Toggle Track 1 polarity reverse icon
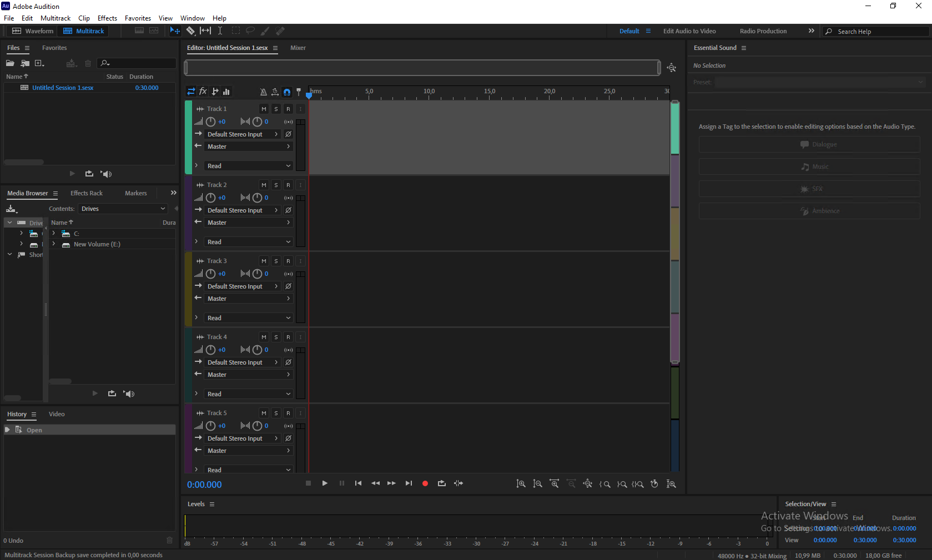The width and height of the screenshot is (932, 560). click(289, 134)
